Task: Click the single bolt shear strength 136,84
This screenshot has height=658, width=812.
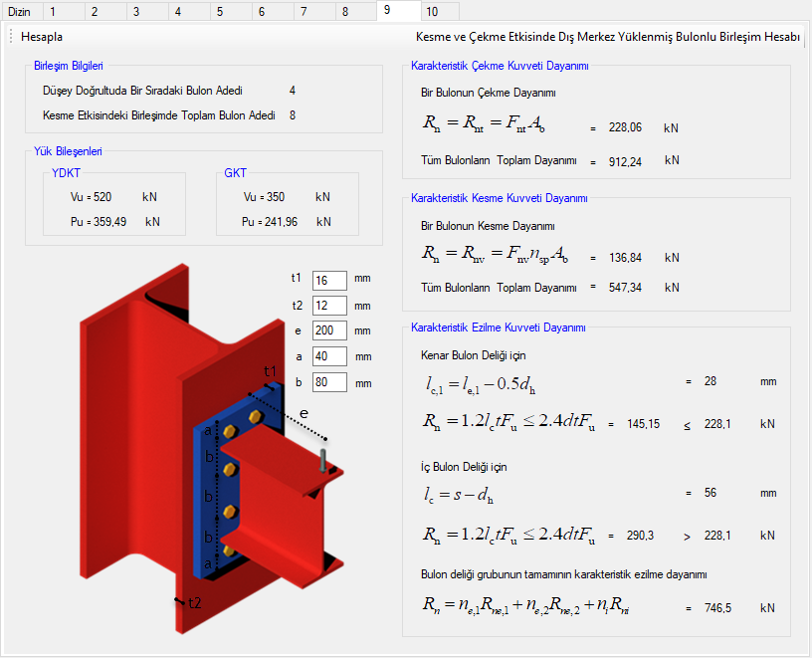Action: 625,258
